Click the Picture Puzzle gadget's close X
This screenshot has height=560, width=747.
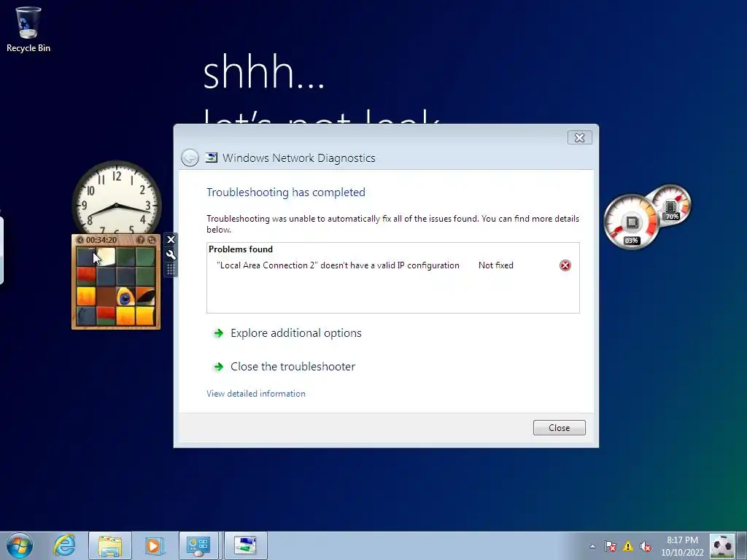[x=171, y=239]
